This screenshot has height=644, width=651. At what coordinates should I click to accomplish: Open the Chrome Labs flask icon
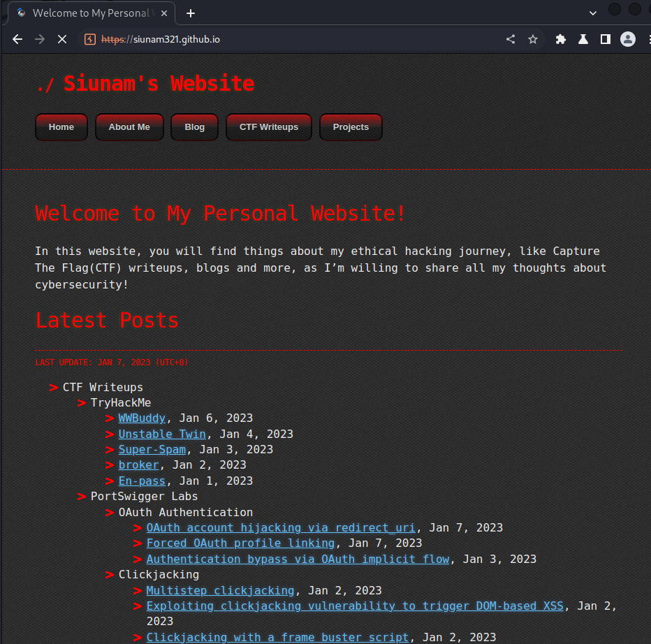pos(583,39)
